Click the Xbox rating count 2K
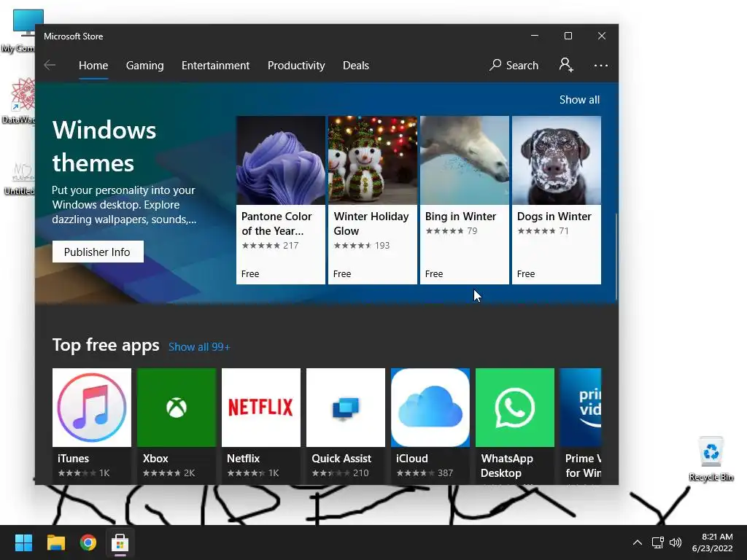747x560 pixels. [x=189, y=472]
